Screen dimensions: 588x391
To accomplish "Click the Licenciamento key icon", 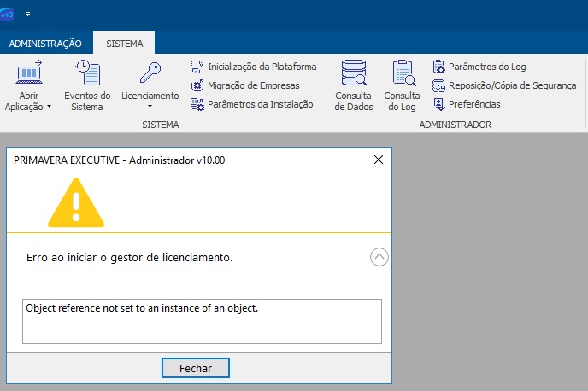I will [150, 73].
